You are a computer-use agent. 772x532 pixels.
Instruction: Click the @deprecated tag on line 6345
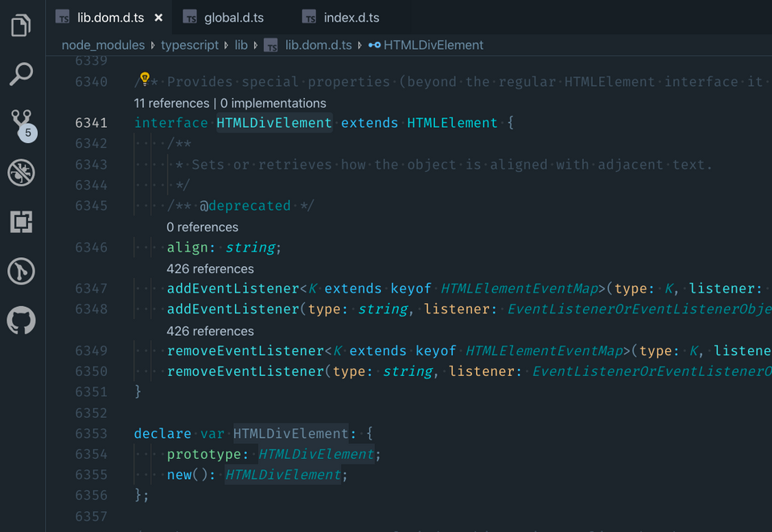click(x=244, y=206)
